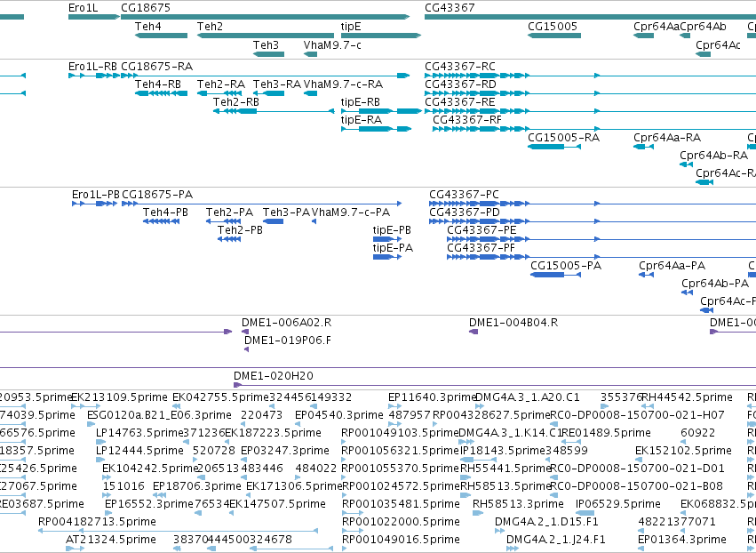Image resolution: width=756 pixels, height=553 pixels.
Task: Click the tipE-PA protein label
Action: pos(393,249)
